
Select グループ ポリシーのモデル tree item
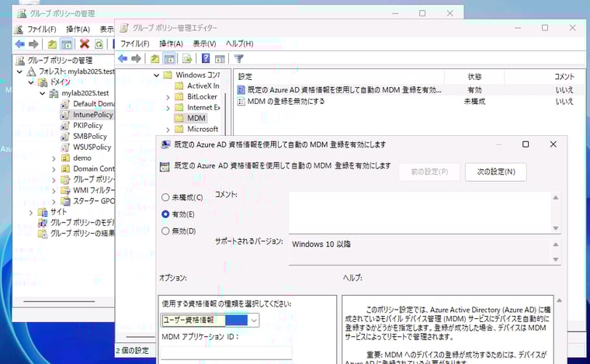82,223
